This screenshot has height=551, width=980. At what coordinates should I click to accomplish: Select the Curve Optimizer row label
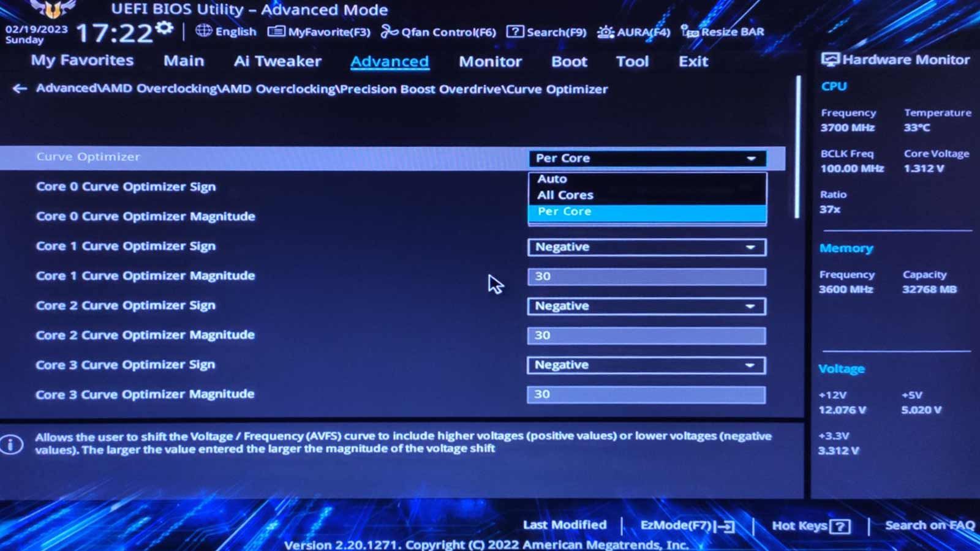(88, 157)
